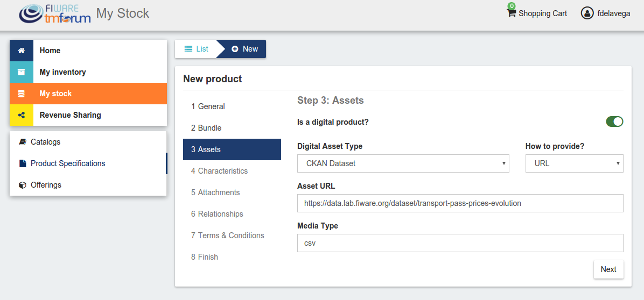Click the Digital Asset Type label
This screenshot has width=644, height=300.
tap(330, 146)
